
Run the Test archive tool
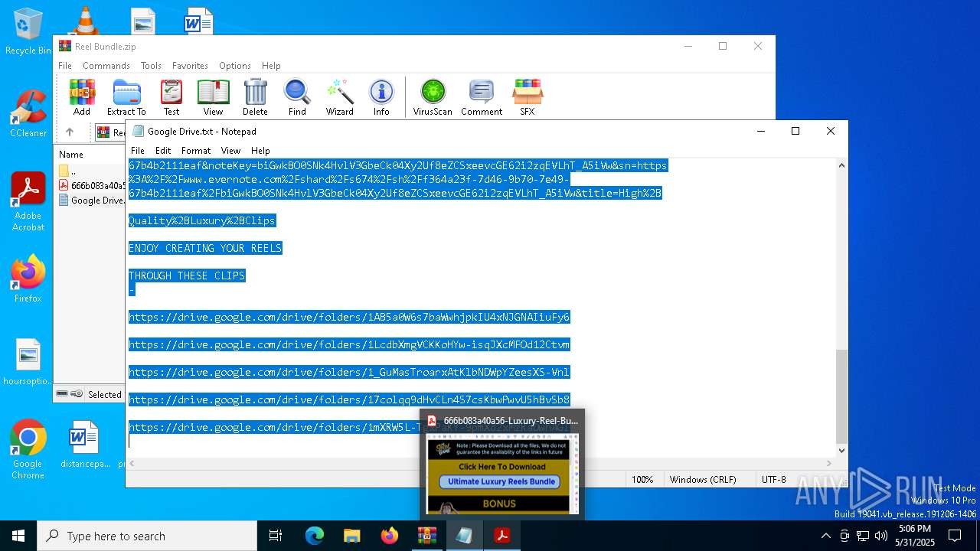click(171, 97)
